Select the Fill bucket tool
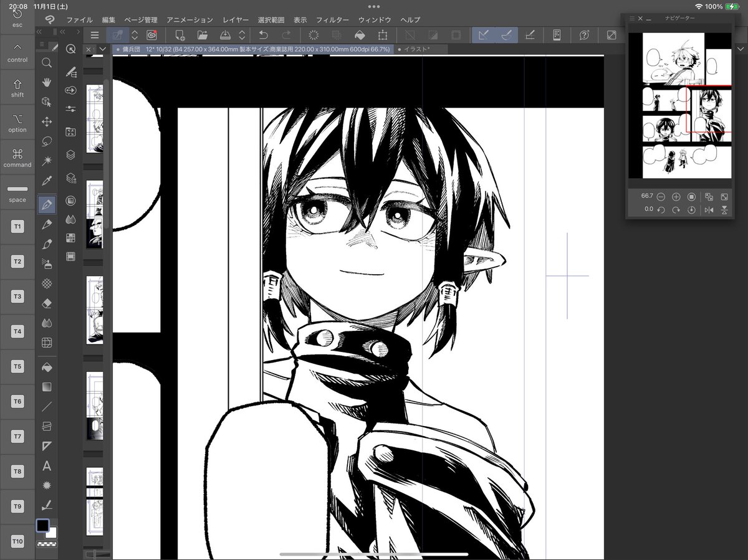 (x=46, y=368)
